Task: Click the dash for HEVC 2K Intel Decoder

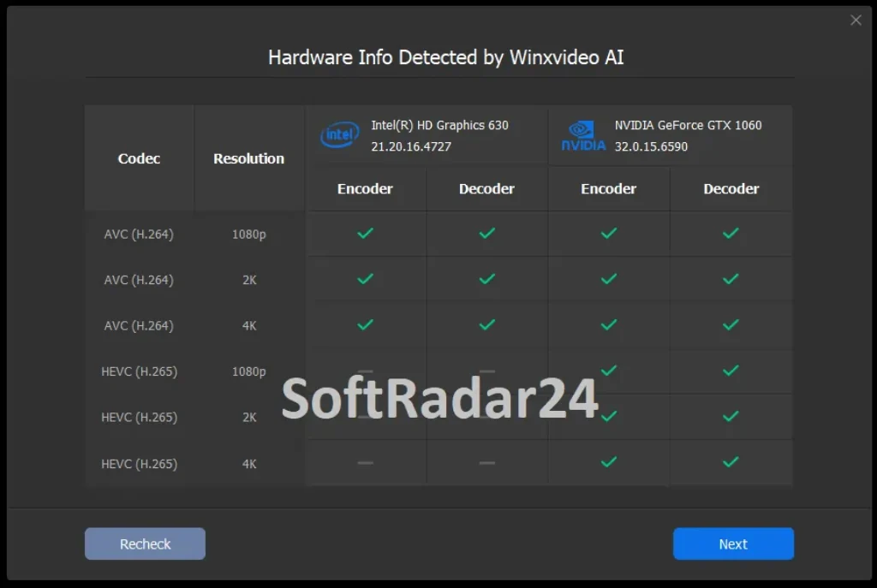Action: 486,417
